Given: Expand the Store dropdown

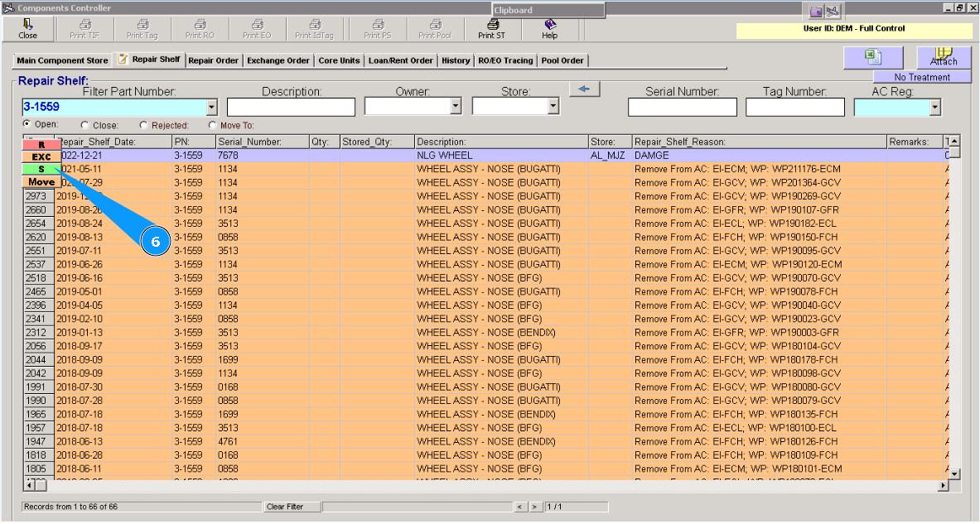Looking at the screenshot, I should tap(553, 107).
